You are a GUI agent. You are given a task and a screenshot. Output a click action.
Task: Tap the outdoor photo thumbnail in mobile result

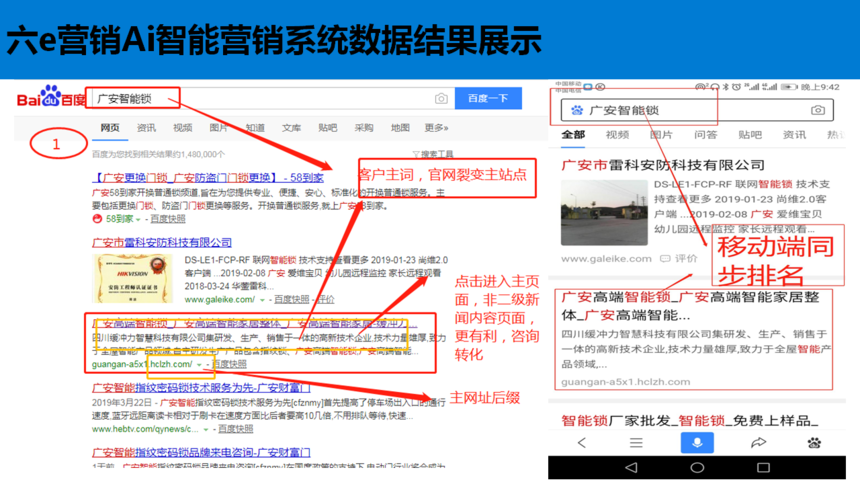[x=604, y=212]
